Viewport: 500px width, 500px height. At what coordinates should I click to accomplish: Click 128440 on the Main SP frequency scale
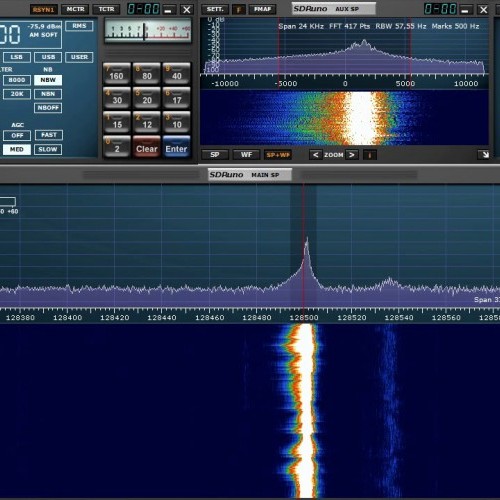(162, 318)
